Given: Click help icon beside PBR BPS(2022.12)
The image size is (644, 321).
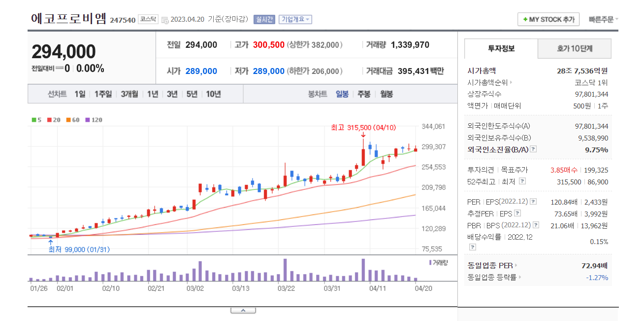Looking at the screenshot, I should coord(536,225).
